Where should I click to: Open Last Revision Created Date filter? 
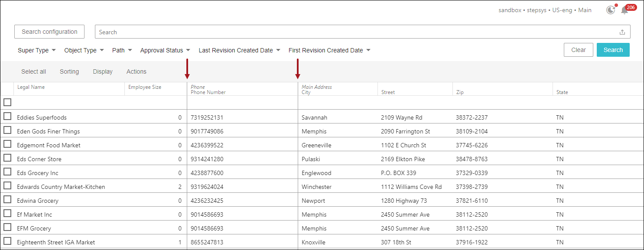tap(239, 50)
